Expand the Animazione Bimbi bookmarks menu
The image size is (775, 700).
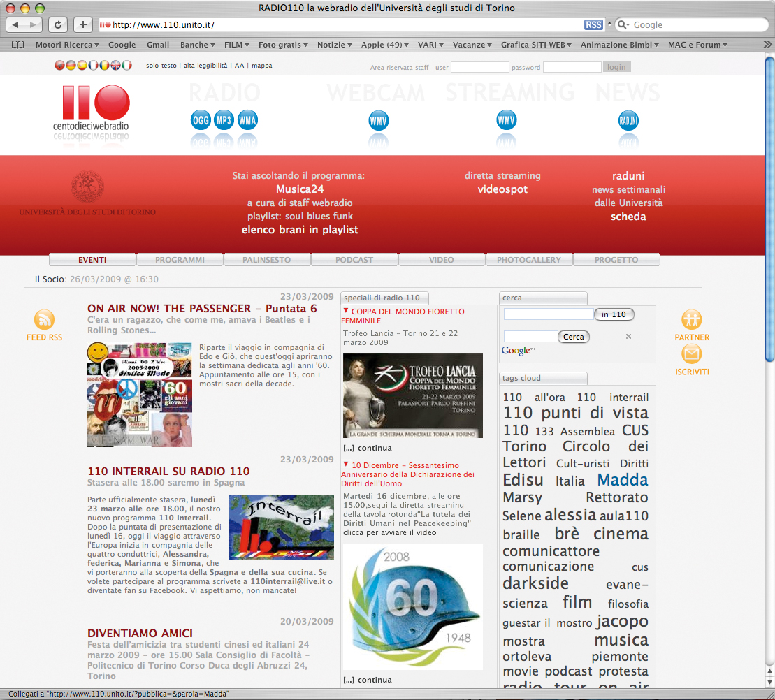[620, 45]
